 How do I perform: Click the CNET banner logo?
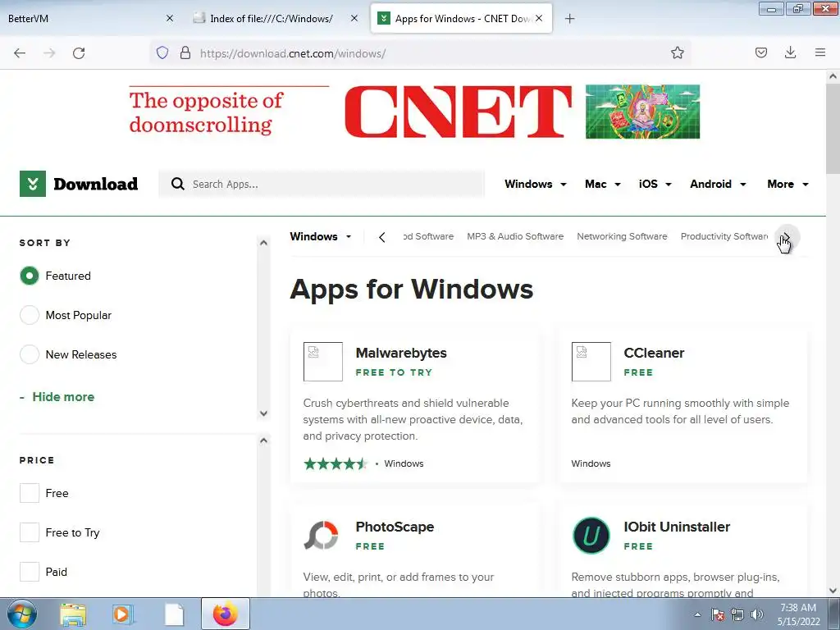point(458,112)
